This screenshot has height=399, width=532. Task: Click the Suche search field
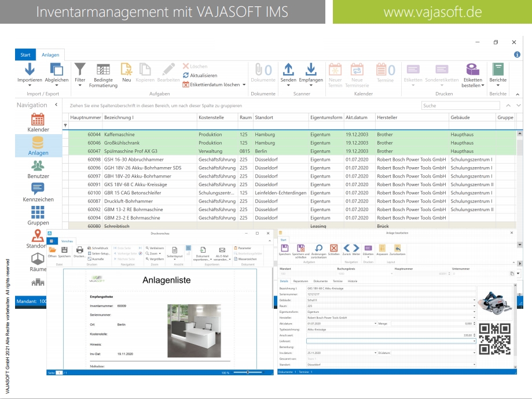[460, 105]
